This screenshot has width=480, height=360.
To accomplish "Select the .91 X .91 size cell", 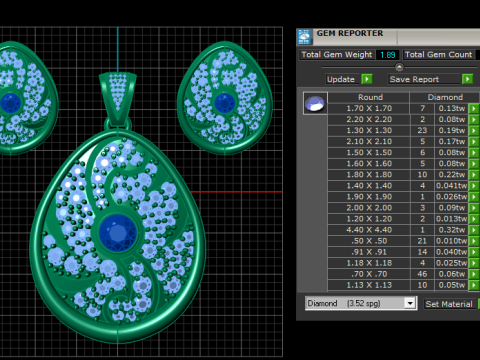I will (x=369, y=252).
